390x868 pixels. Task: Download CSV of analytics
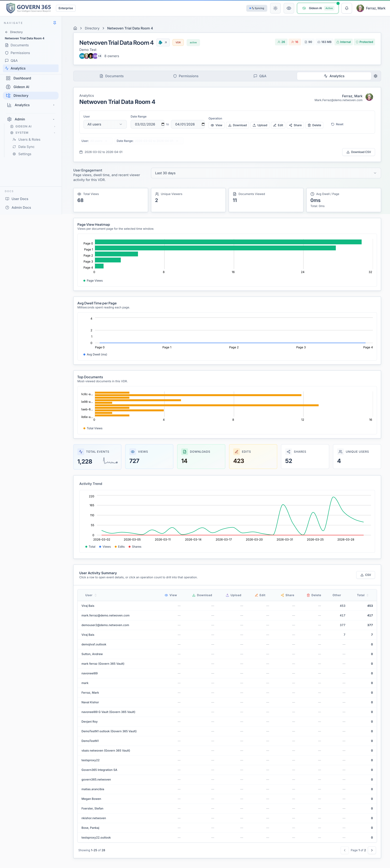(x=359, y=152)
